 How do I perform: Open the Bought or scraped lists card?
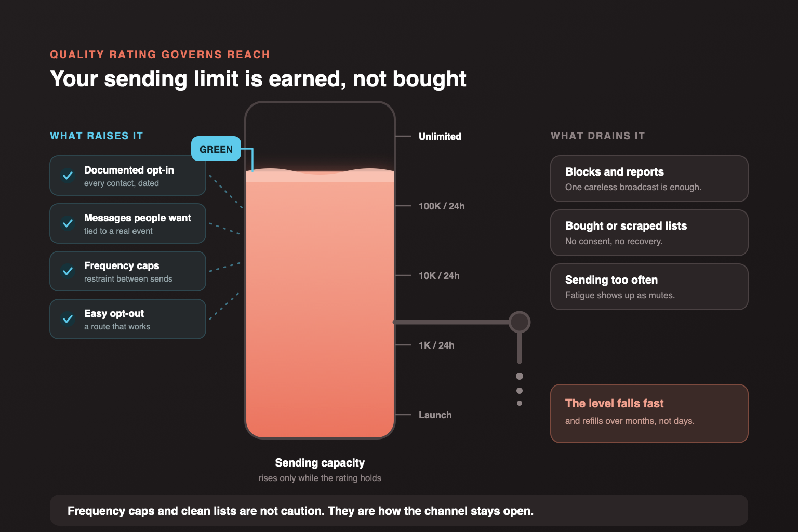click(x=649, y=233)
